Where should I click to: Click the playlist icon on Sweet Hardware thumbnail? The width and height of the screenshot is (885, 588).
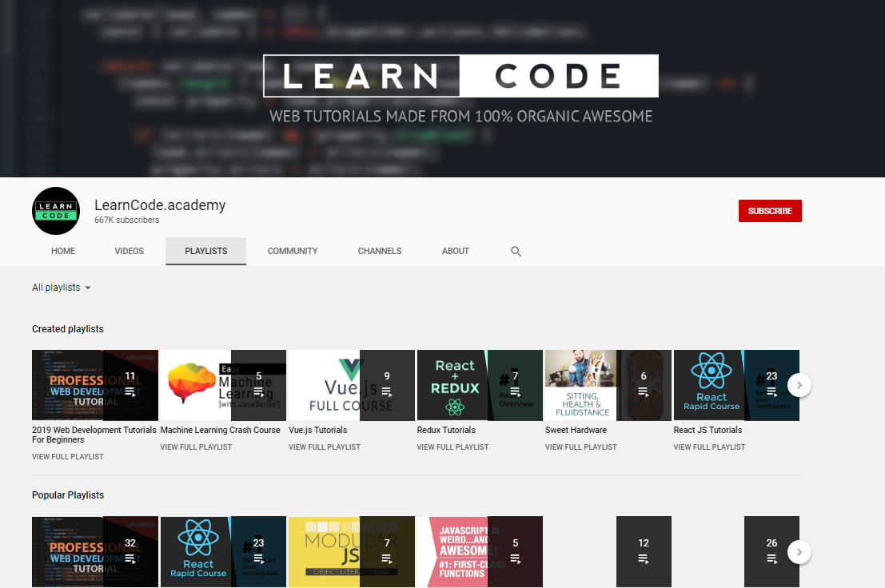tap(644, 391)
